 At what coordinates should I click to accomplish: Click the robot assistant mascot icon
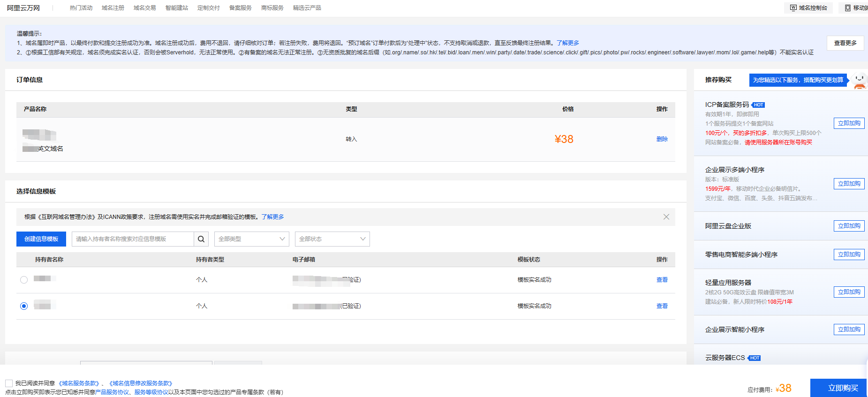(x=859, y=81)
